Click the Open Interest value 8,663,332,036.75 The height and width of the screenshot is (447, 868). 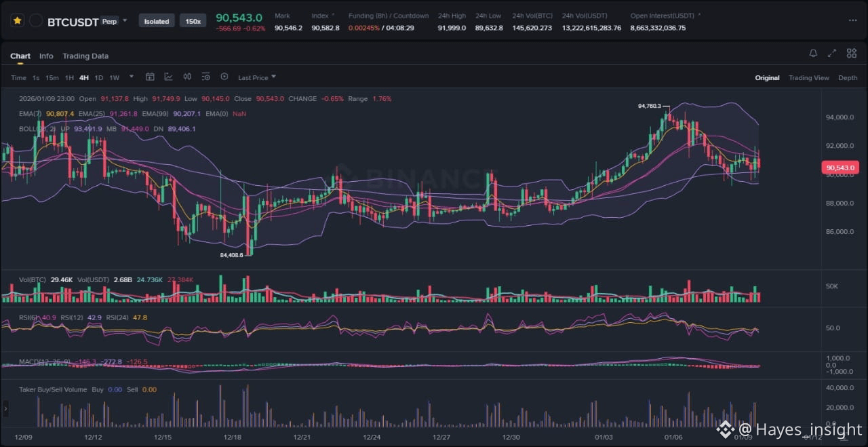pyautogui.click(x=658, y=28)
